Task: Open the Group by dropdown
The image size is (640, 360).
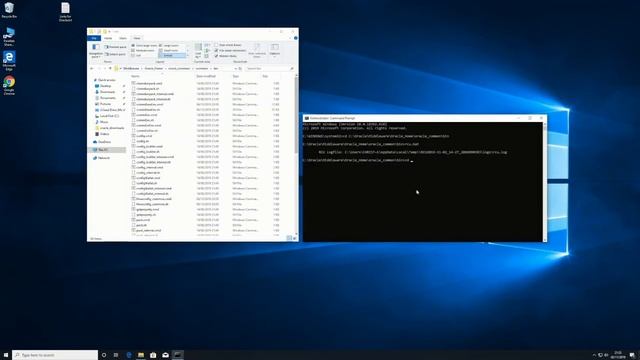Action: coord(207,45)
